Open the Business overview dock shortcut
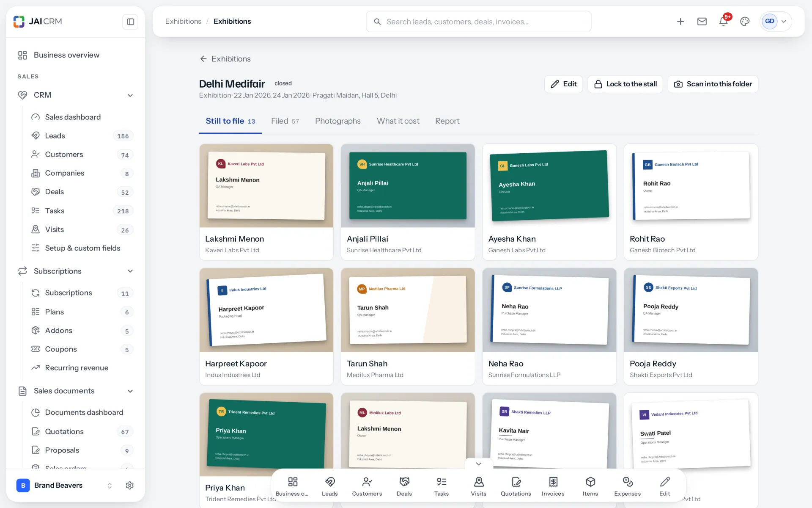 pos(292,486)
